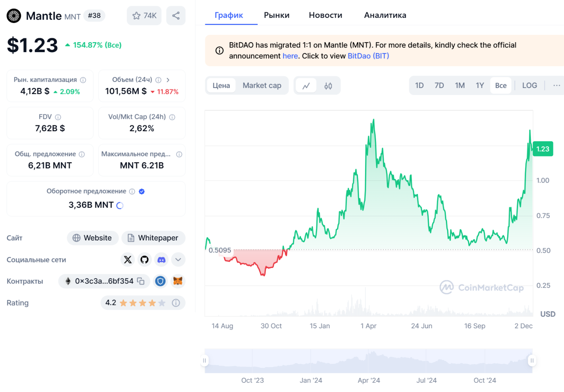Image resolution: width=564 pixels, height=392 pixels.
Task: Copy the contract address via copy icon
Action: [x=141, y=281]
